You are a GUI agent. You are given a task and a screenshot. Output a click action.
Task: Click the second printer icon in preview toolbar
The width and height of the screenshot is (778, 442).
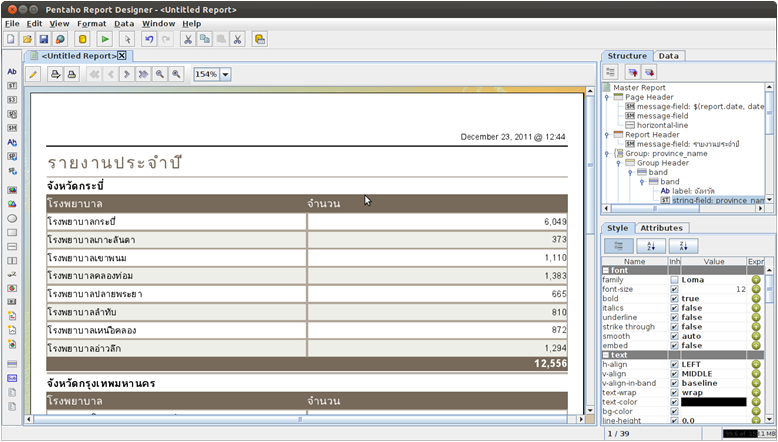pos(71,74)
